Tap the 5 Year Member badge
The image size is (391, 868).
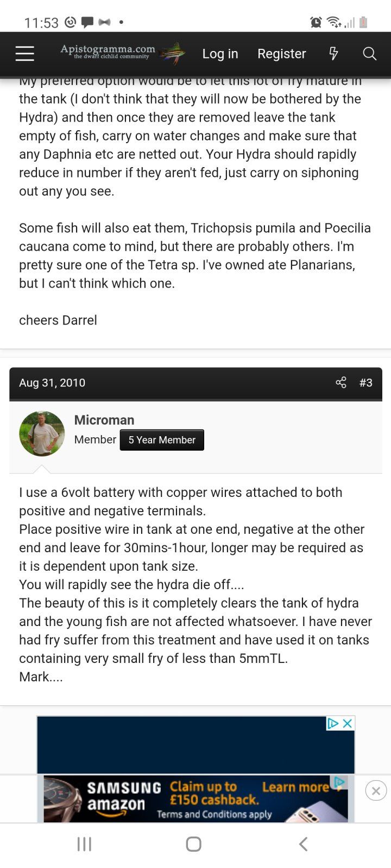click(162, 440)
